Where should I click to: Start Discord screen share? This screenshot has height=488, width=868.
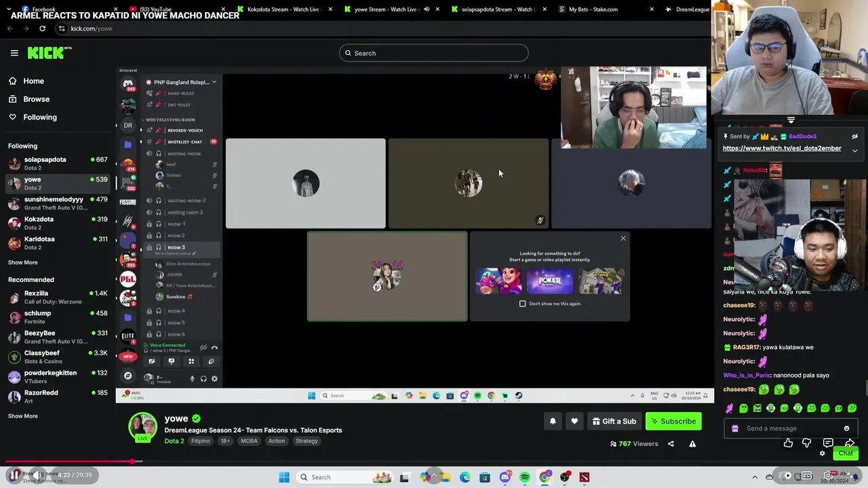[172, 361]
